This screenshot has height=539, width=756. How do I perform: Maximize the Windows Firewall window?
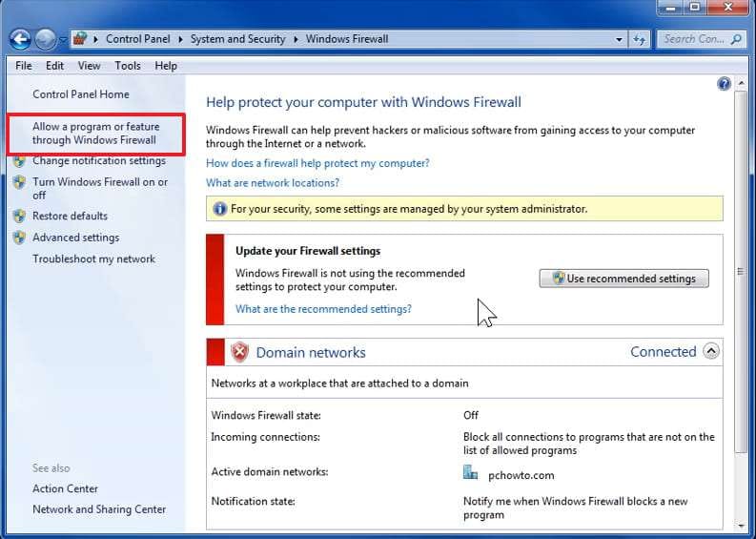pyautogui.click(x=695, y=8)
